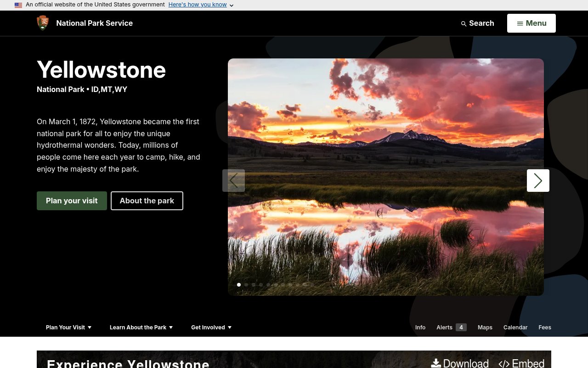
Task: Select the fourth carousel indicator dot
Action: pos(261,285)
